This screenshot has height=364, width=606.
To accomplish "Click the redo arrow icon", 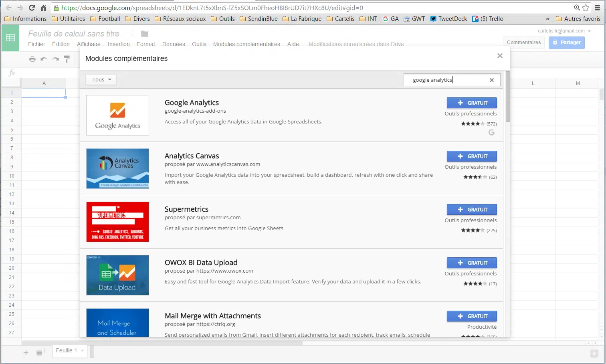I will [56, 59].
